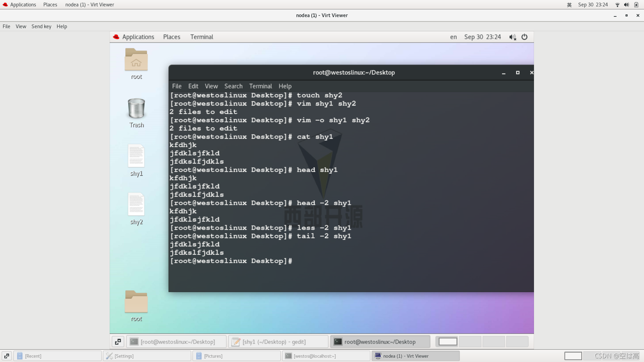Select active root@westoslinux:~/Desktop taskbar button
Screen dimensions: 644x362
click(x=380, y=342)
